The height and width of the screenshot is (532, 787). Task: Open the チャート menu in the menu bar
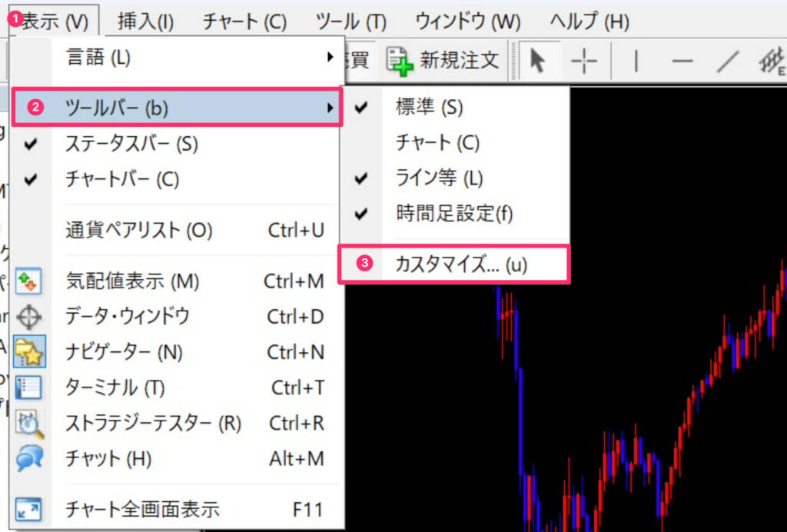click(x=243, y=22)
